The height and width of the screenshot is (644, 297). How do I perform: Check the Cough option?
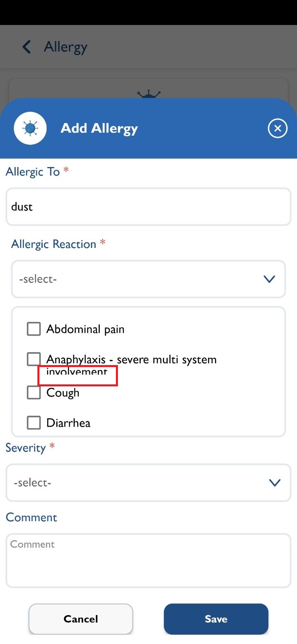tap(34, 392)
